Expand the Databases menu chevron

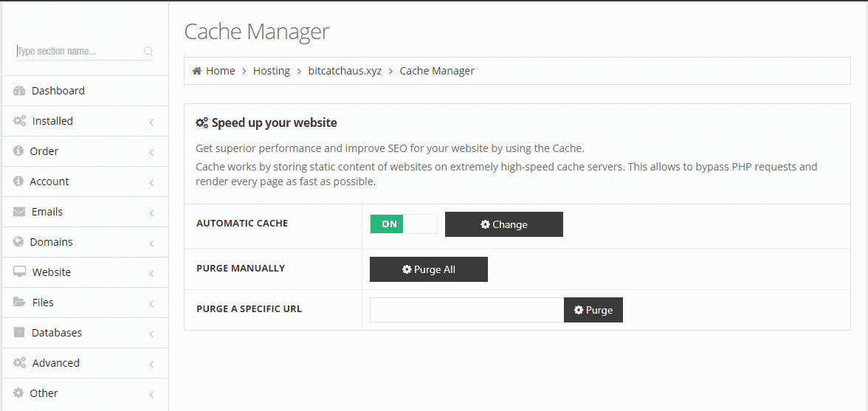151,334
